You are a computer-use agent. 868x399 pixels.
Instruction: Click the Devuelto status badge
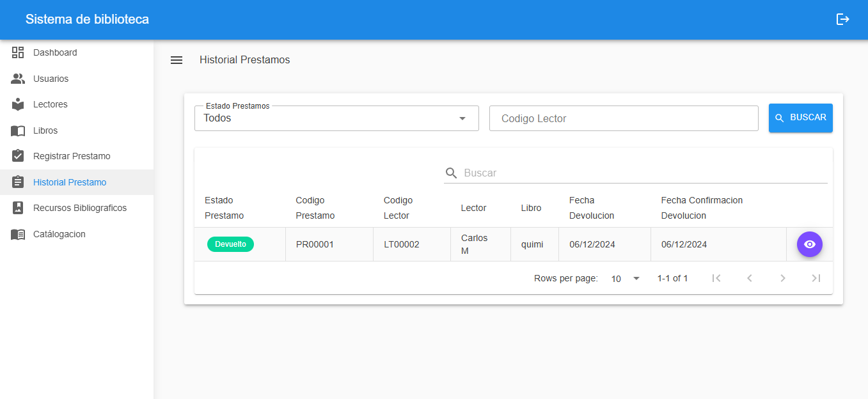tap(230, 244)
